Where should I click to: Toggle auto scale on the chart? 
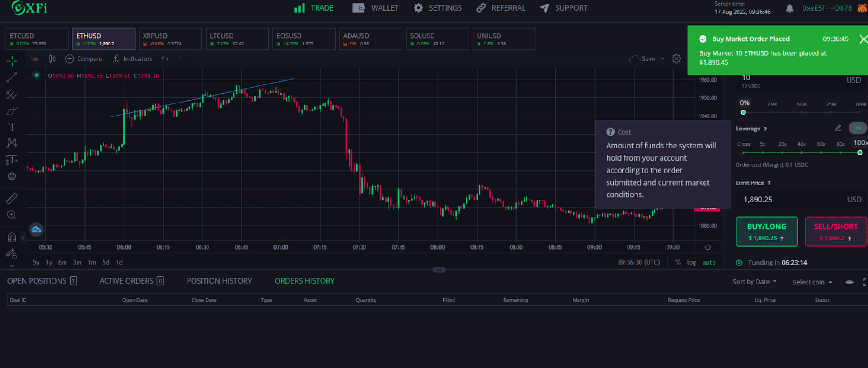708,262
